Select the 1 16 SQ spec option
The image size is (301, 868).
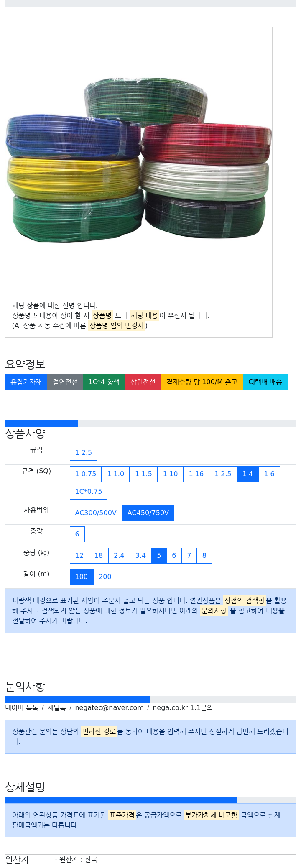pos(196,474)
